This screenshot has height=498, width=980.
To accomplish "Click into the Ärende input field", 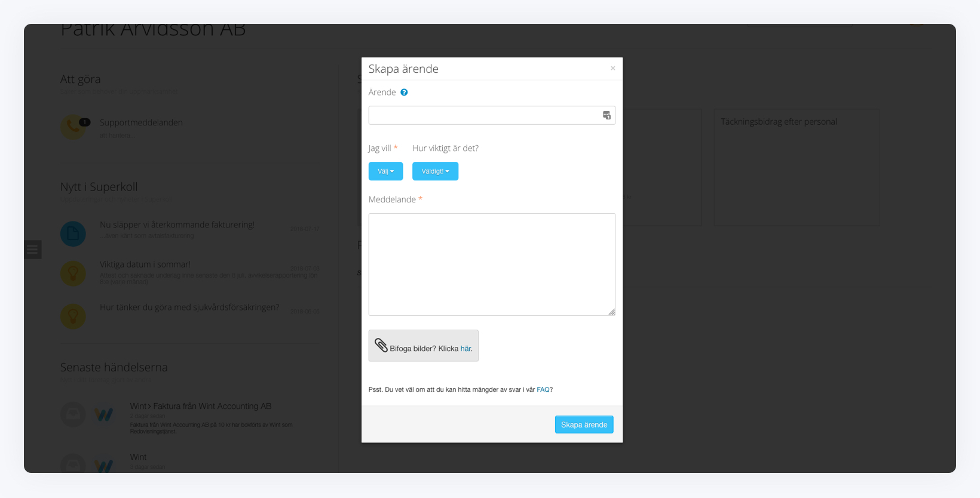I will (492, 115).
